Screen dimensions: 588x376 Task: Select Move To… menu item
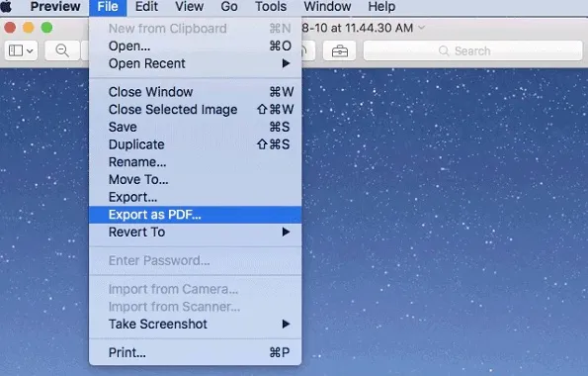[x=195, y=179]
